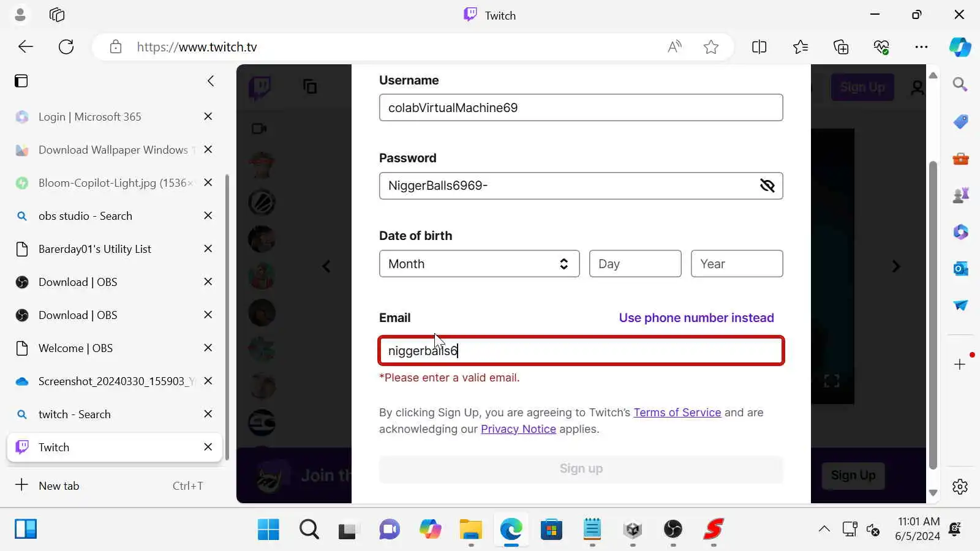Viewport: 980px width, 551px height.
Task: Open sidebar Search icon
Action: point(960,84)
